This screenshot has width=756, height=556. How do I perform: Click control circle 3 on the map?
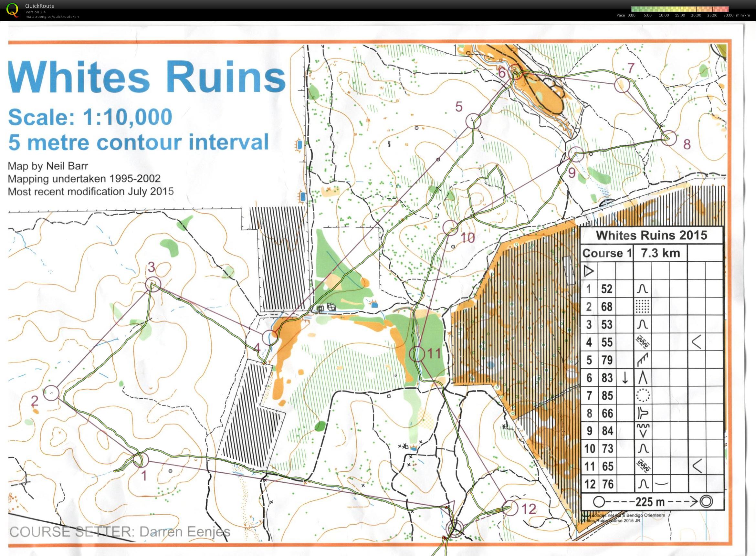tap(153, 284)
